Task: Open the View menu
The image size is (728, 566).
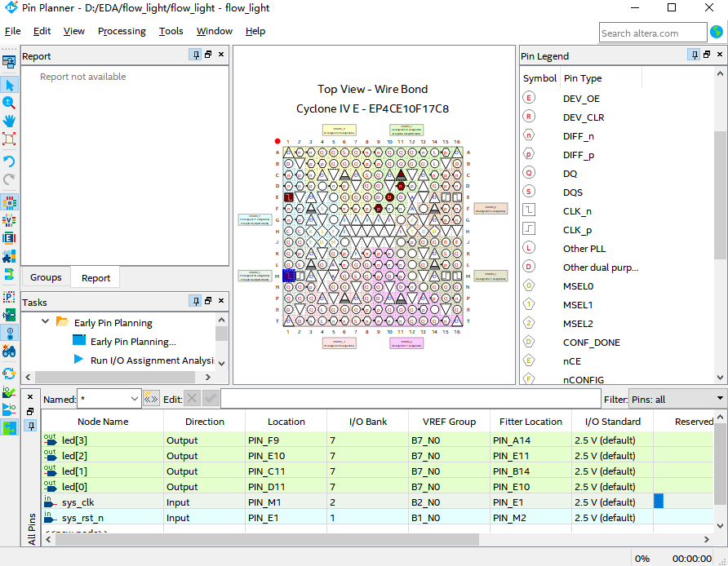Action: point(74,31)
